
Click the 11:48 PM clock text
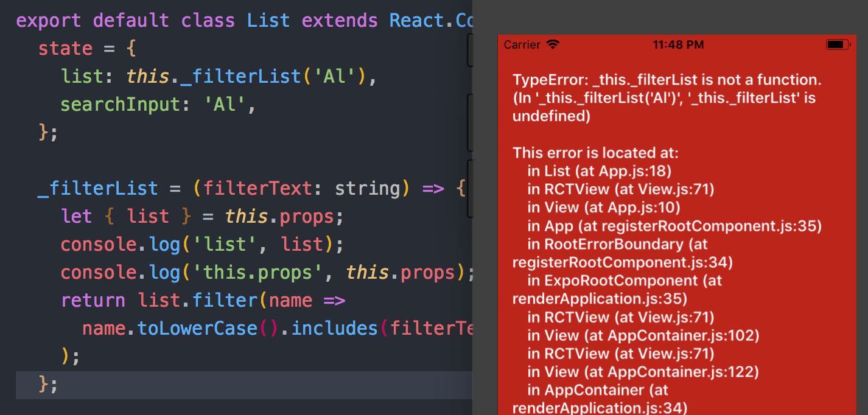(x=678, y=44)
